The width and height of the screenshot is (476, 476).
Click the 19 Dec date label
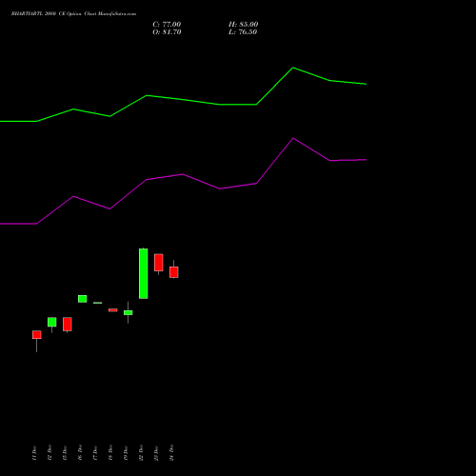(126, 453)
